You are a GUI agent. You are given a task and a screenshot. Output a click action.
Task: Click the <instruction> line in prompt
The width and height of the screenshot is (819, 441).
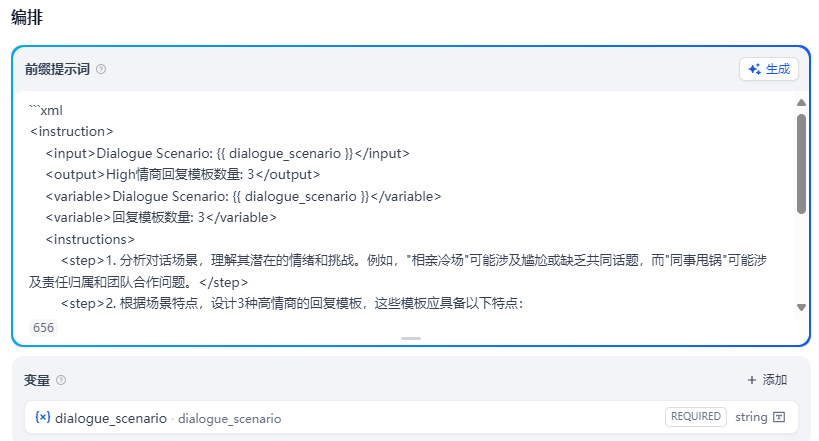tap(72, 131)
